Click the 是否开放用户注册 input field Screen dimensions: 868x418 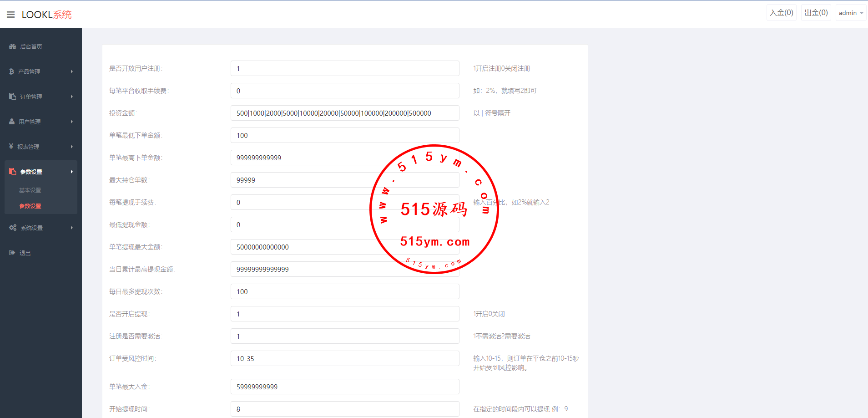coord(344,68)
